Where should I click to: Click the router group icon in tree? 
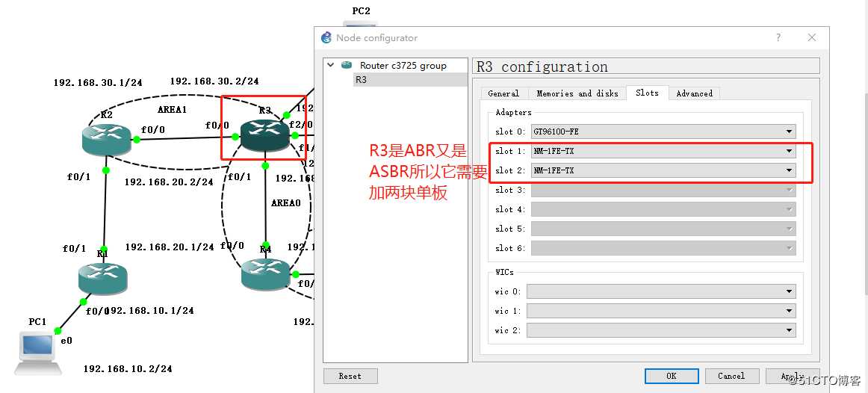click(x=347, y=65)
